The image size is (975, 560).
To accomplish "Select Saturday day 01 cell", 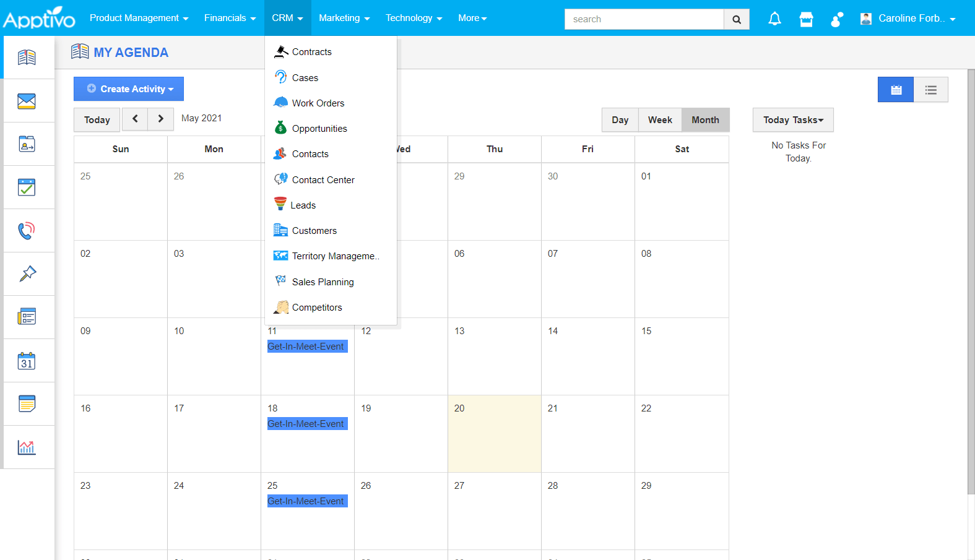I will tap(682, 202).
